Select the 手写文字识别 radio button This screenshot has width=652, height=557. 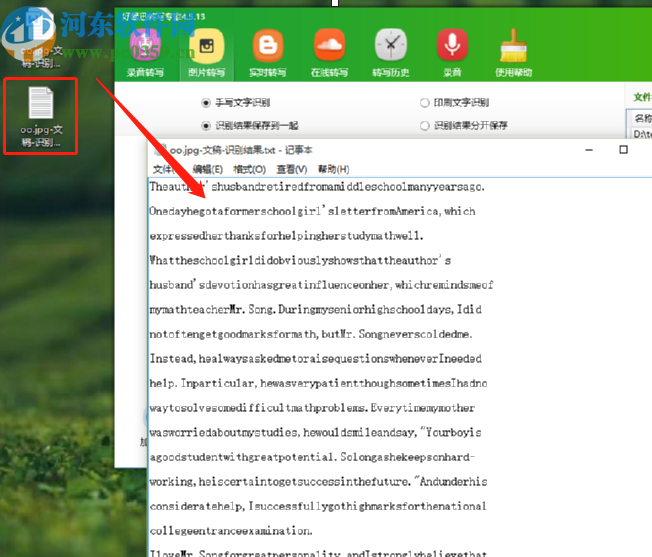206,103
